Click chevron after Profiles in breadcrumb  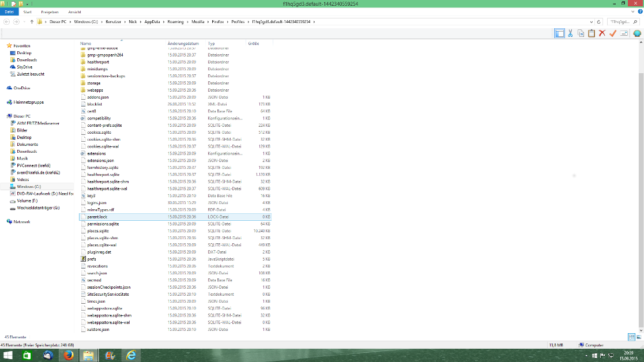click(248, 22)
